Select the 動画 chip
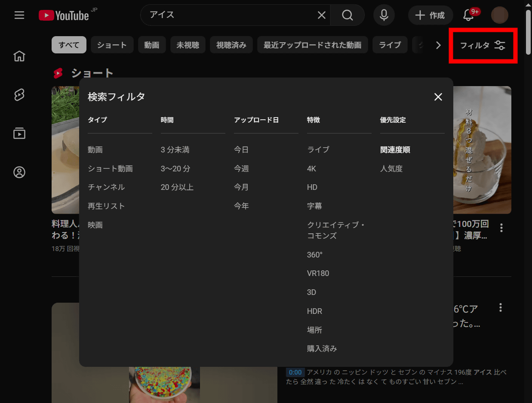532x403 pixels. pyautogui.click(x=152, y=45)
